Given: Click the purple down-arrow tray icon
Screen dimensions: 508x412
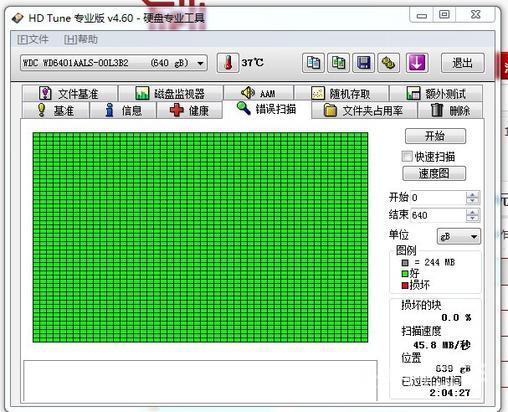Looking at the screenshot, I should pyautogui.click(x=417, y=63).
